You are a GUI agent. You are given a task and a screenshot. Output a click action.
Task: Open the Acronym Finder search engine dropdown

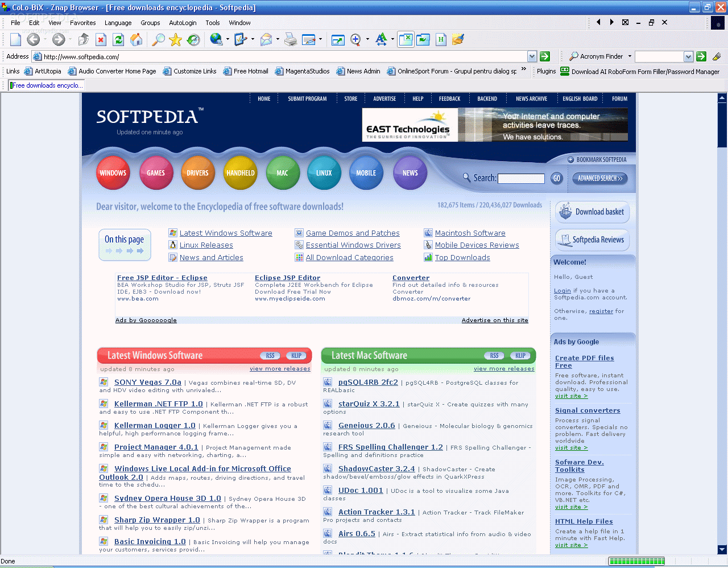tap(630, 56)
